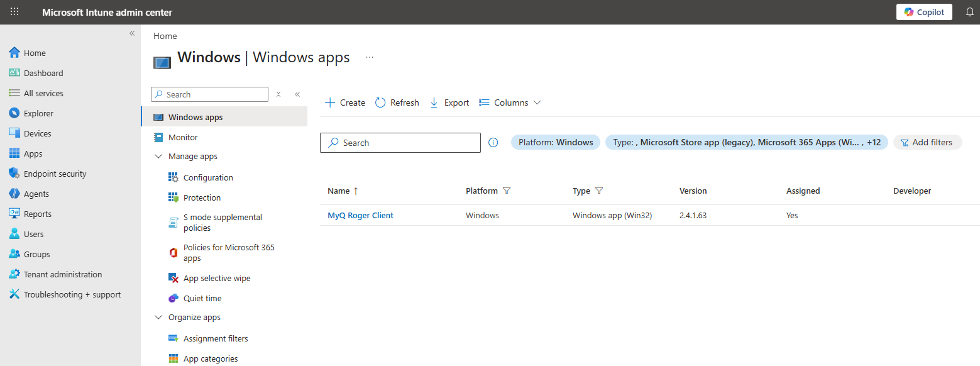Sort by the Version column header
Viewport: 980px width, 366px height.
coord(693,191)
